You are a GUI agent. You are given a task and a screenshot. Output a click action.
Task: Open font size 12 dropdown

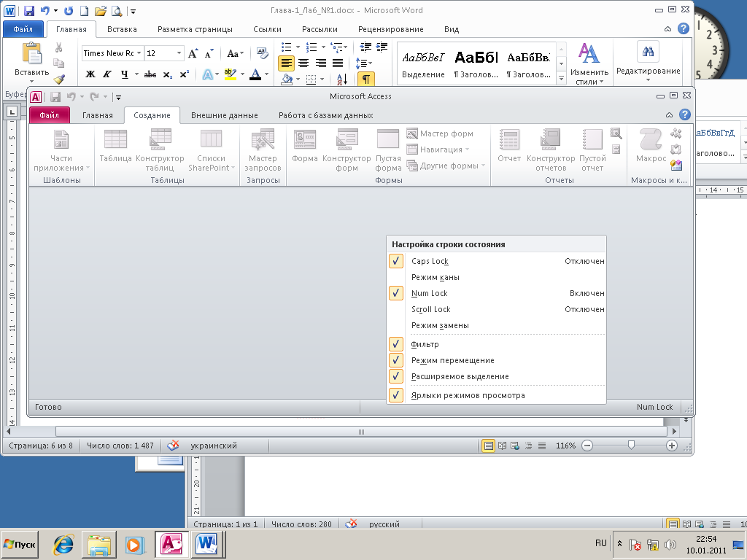179,53
